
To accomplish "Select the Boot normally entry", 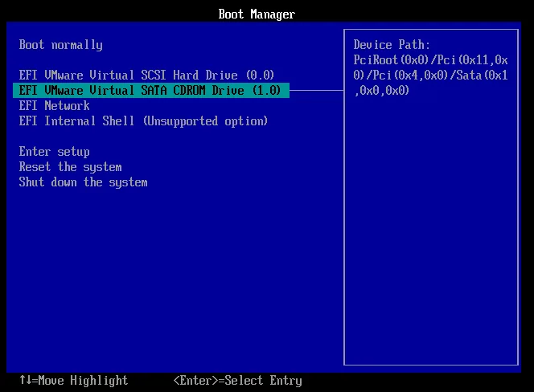I will click(x=60, y=45).
